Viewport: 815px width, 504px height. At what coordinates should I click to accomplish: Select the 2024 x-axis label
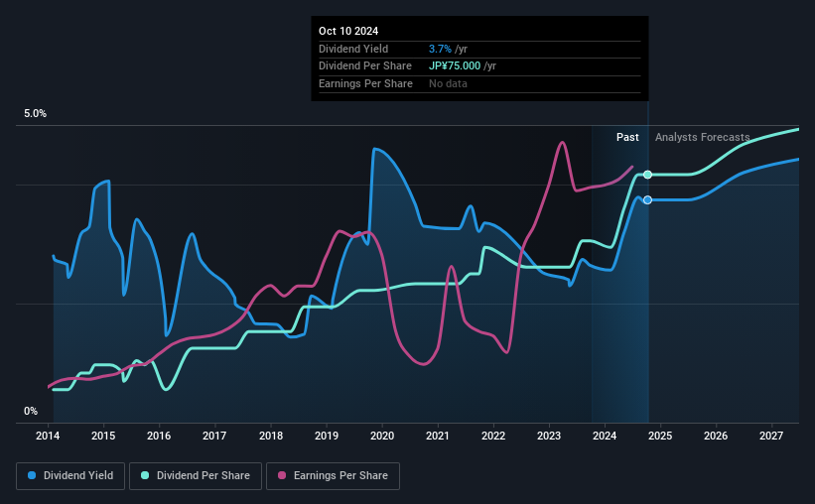(605, 436)
